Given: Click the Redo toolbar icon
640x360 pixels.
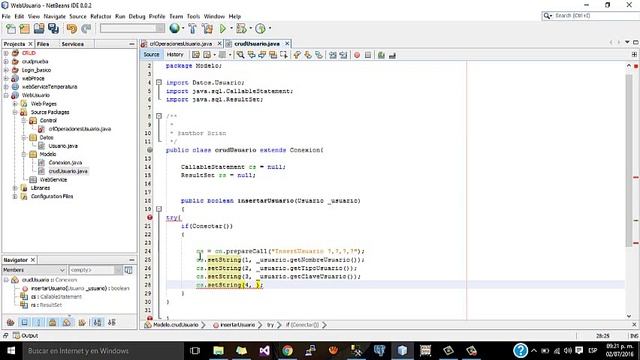Looking at the screenshot, I should pos(86,29).
